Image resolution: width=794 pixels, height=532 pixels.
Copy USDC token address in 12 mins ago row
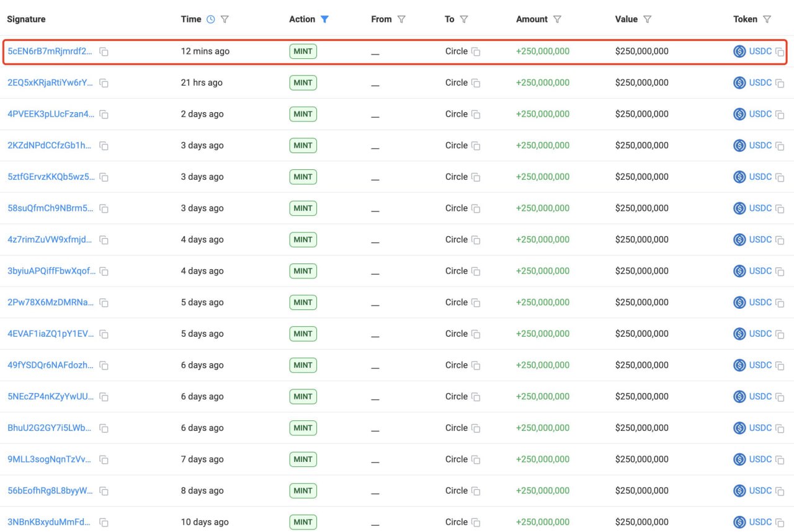[x=780, y=52]
